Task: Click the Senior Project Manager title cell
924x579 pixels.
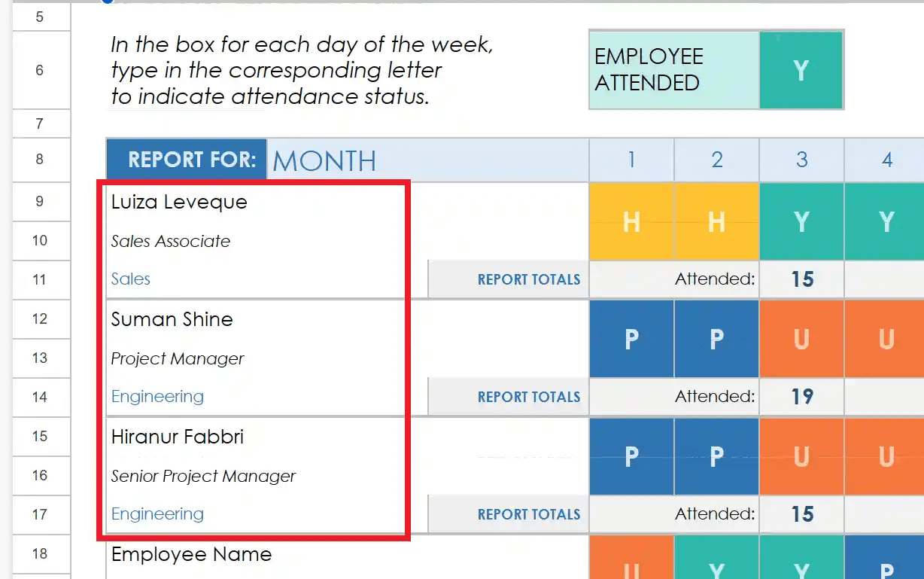Action: click(203, 476)
